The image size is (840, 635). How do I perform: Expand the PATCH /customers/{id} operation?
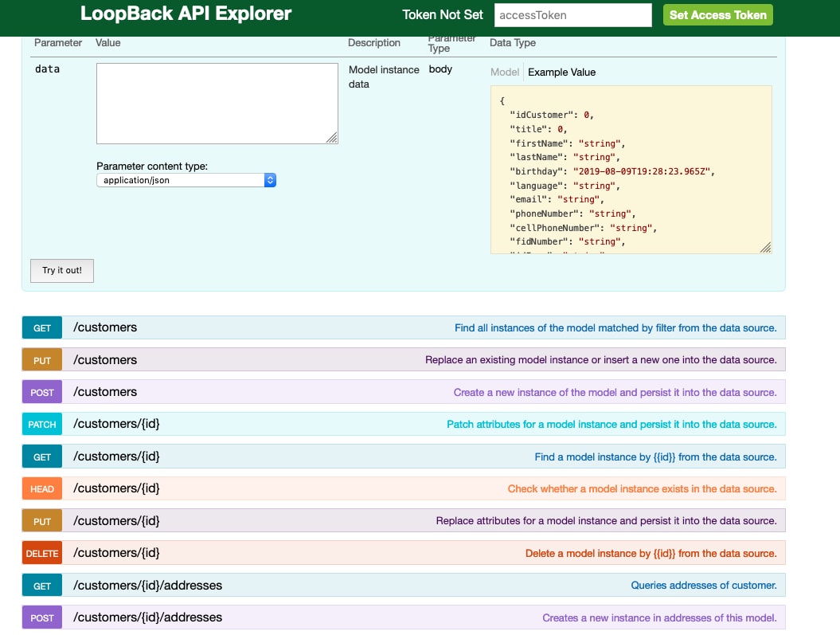[404, 424]
